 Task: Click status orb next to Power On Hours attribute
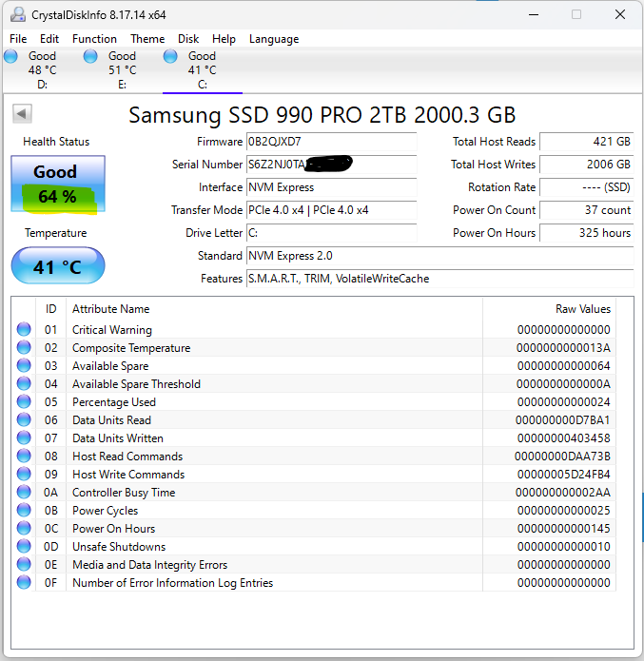24,529
